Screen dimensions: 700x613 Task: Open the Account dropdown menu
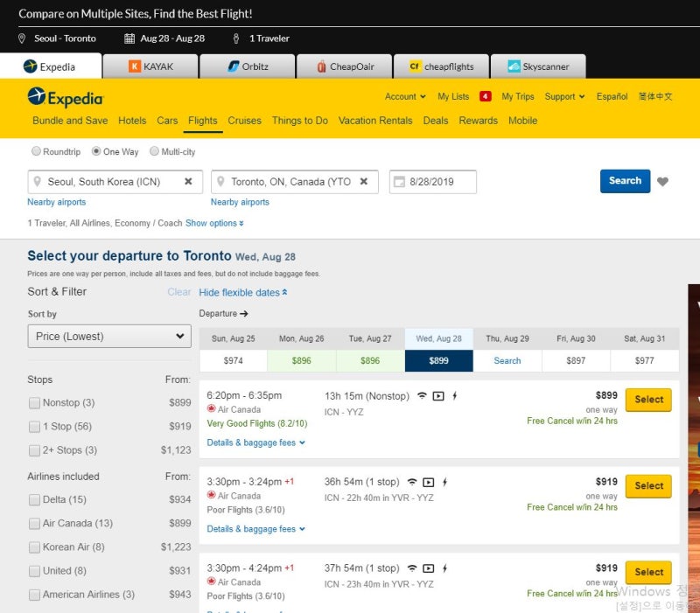(405, 96)
